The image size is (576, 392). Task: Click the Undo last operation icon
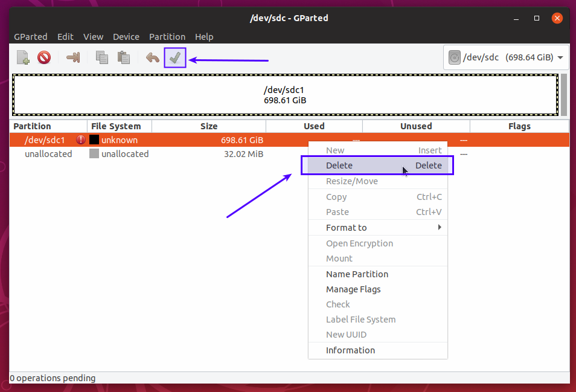click(153, 58)
